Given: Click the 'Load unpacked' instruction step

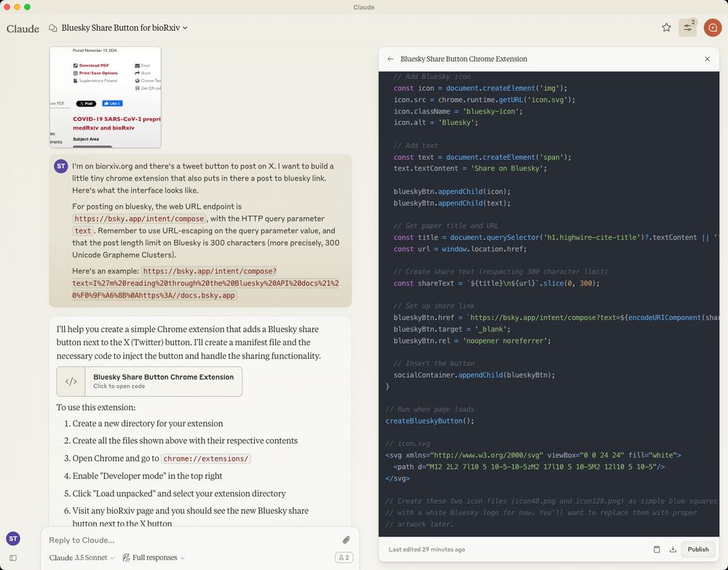Looking at the screenshot, I should 179,494.
